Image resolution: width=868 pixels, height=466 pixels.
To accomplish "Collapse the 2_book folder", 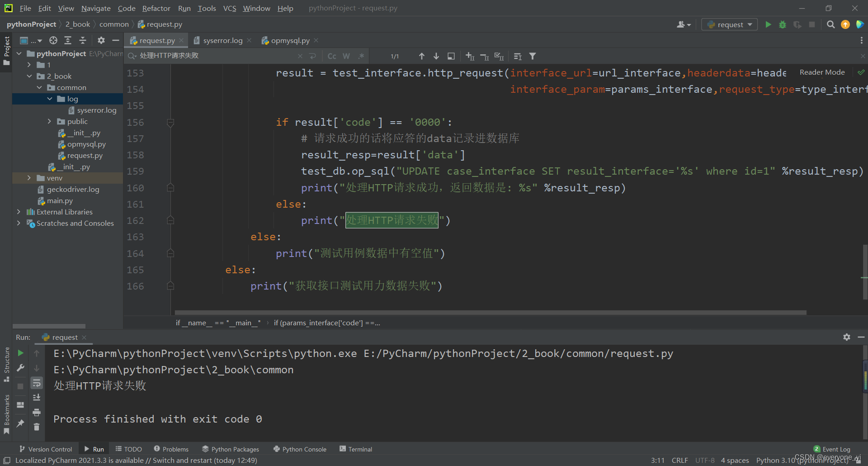I will pos(29,76).
